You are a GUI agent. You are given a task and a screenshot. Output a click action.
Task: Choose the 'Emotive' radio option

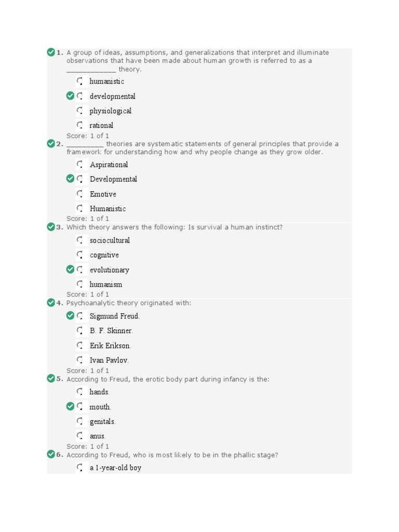(79, 194)
